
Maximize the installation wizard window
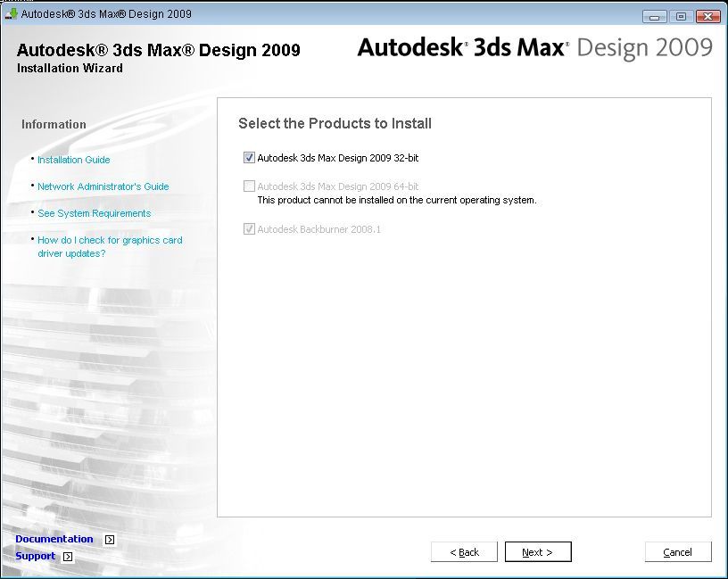[681, 16]
